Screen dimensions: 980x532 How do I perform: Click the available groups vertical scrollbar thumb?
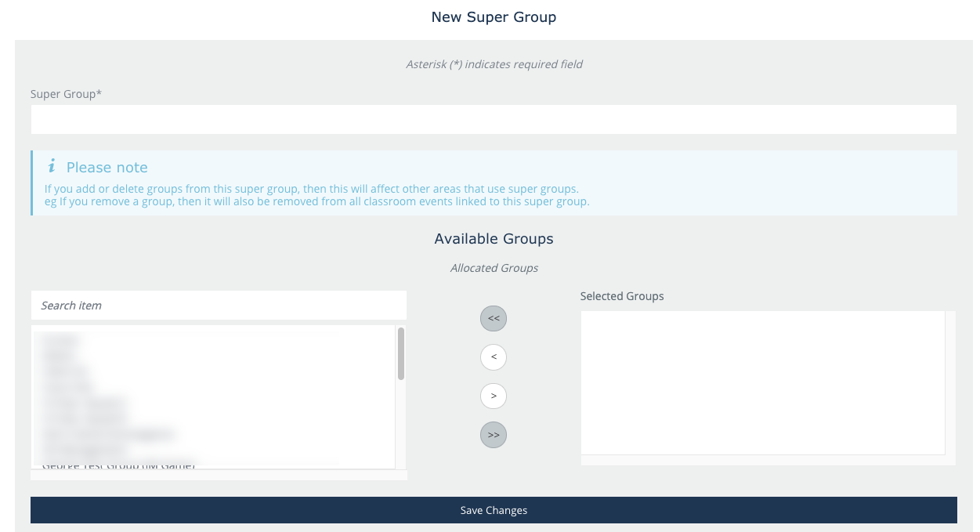[x=401, y=353]
